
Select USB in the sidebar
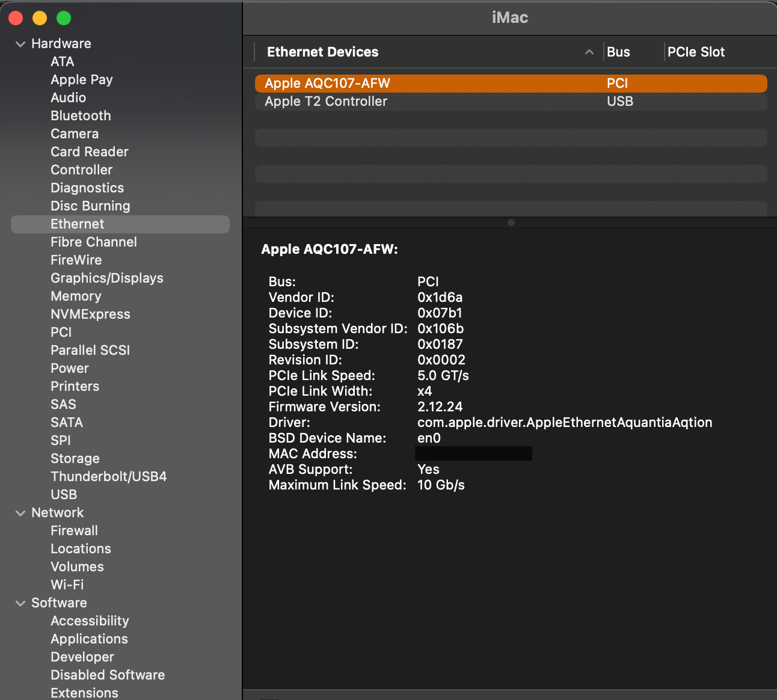pyautogui.click(x=64, y=495)
